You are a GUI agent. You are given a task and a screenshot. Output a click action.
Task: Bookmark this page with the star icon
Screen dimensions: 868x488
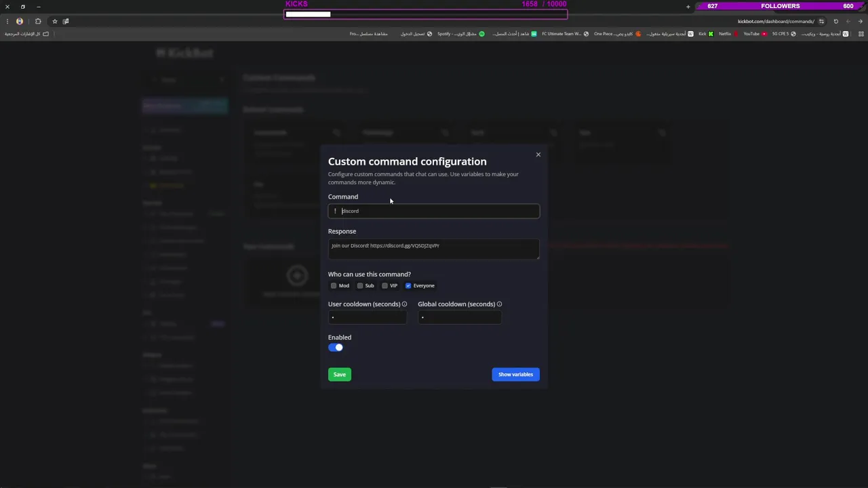coord(55,21)
